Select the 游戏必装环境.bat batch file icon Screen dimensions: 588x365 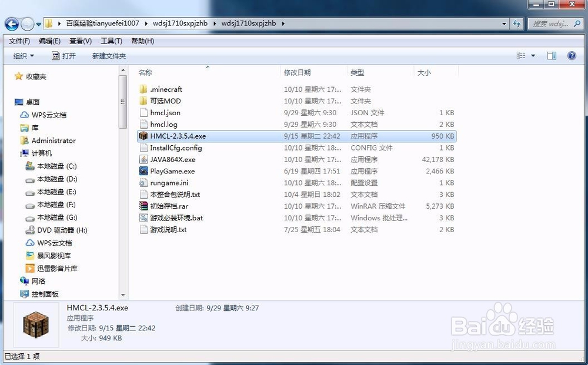point(143,217)
